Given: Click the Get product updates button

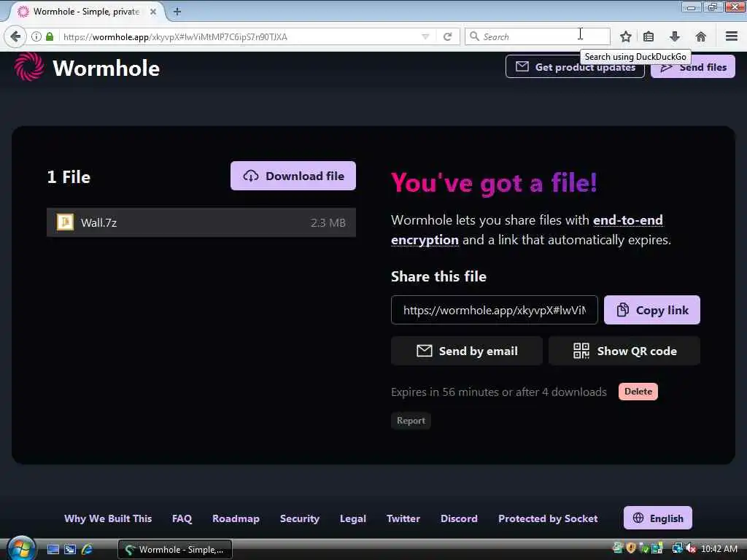Looking at the screenshot, I should click(x=575, y=66).
